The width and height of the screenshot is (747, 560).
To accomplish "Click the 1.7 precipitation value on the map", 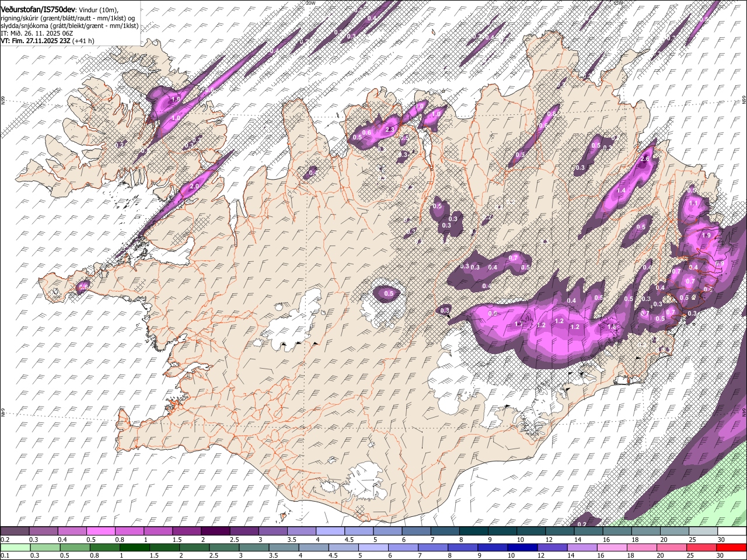I will tap(519, 324).
